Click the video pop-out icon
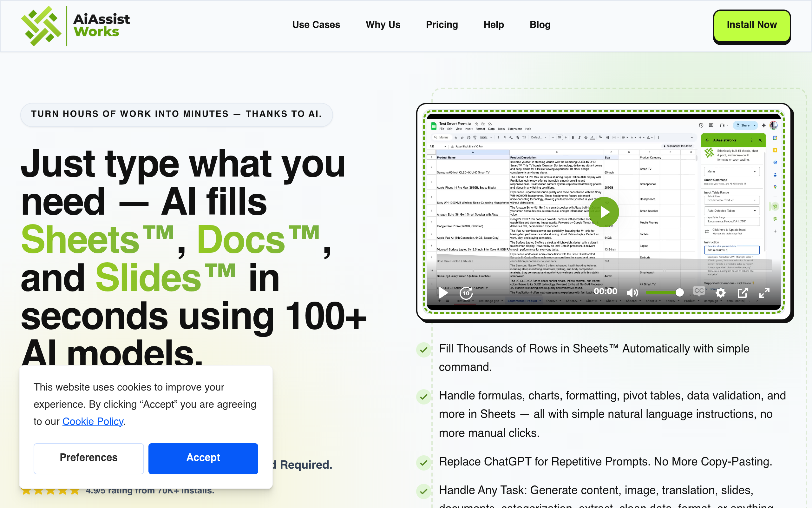The height and width of the screenshot is (508, 812). click(742, 293)
